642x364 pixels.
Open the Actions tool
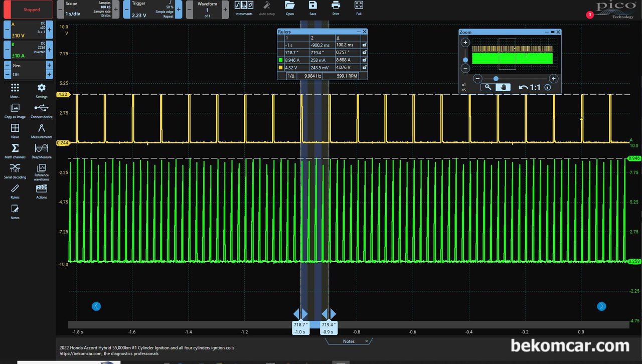click(42, 191)
